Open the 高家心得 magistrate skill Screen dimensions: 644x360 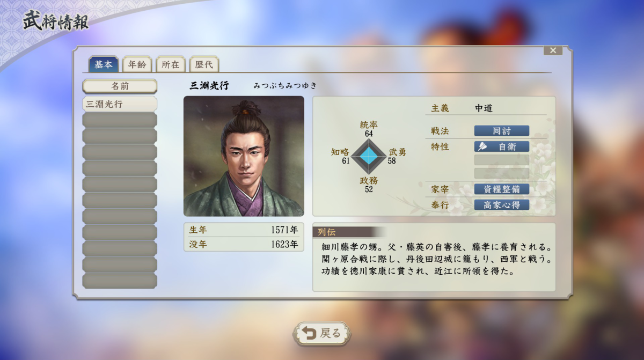click(x=502, y=204)
